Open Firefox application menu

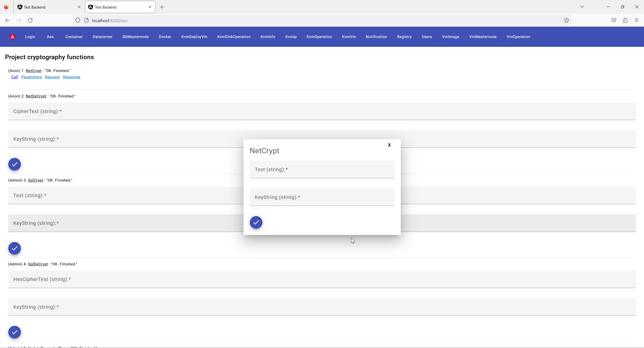point(636,20)
